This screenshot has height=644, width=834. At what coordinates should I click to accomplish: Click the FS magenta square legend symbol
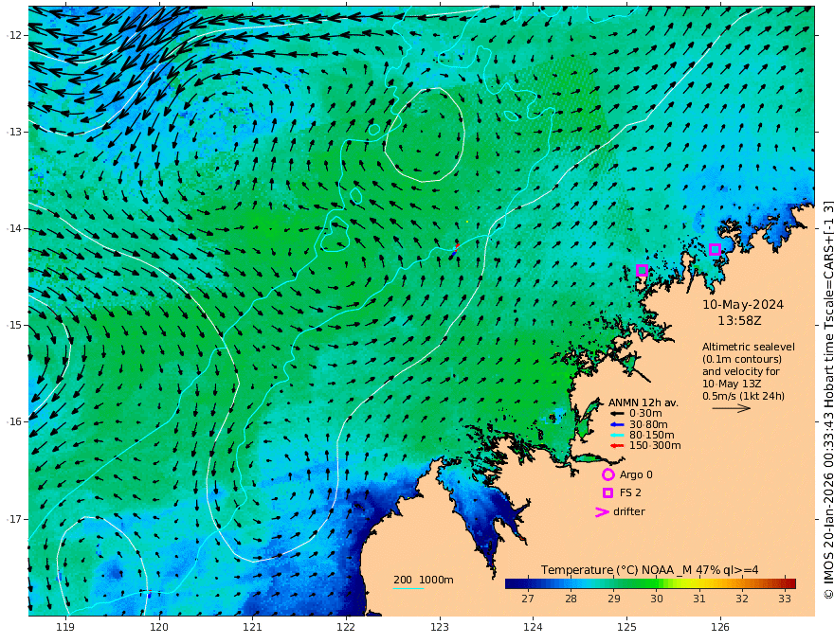[607, 493]
